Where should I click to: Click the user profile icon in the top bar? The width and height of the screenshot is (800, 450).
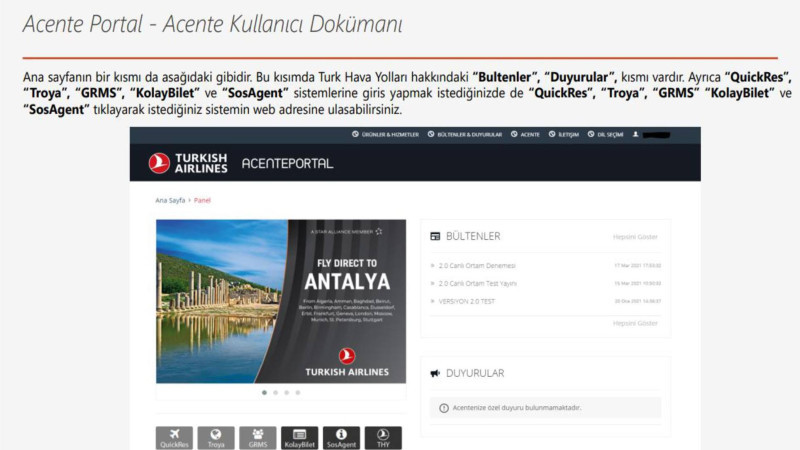point(636,134)
